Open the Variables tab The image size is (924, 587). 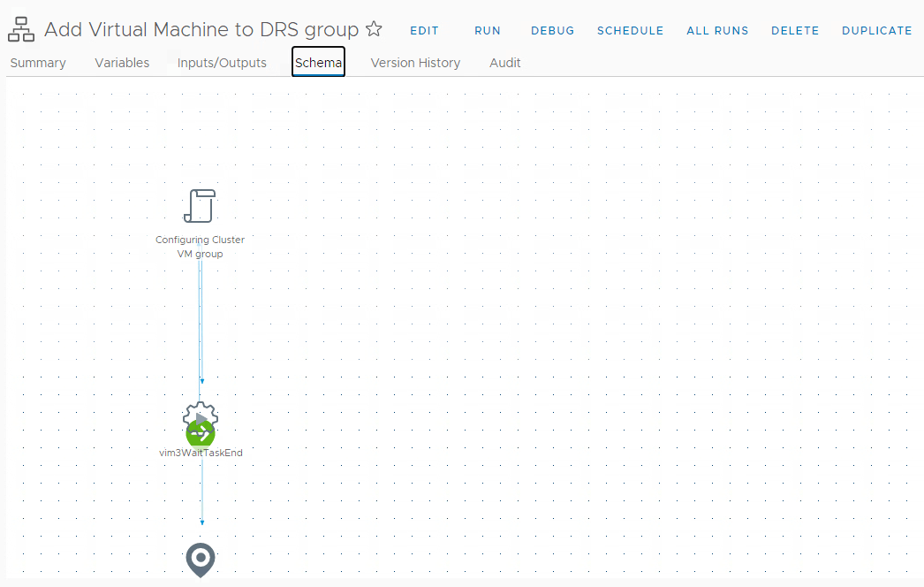click(x=122, y=63)
